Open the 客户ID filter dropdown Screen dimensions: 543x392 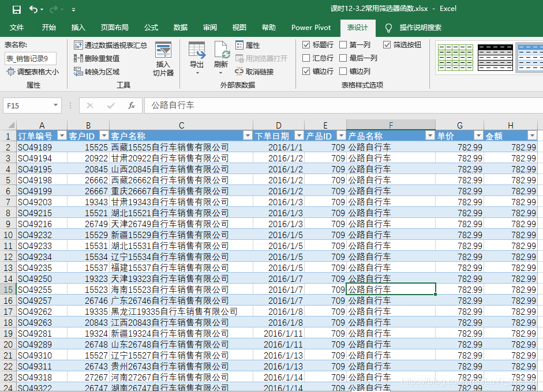click(104, 135)
